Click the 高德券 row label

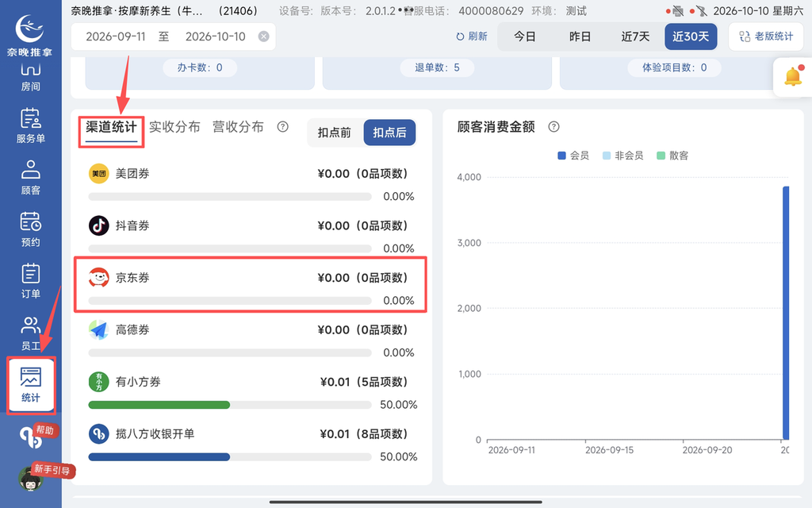[x=132, y=329]
